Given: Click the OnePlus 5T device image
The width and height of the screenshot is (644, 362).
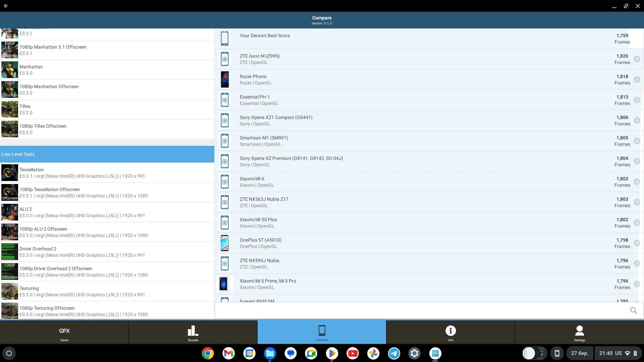Looking at the screenshot, I should click(225, 243).
